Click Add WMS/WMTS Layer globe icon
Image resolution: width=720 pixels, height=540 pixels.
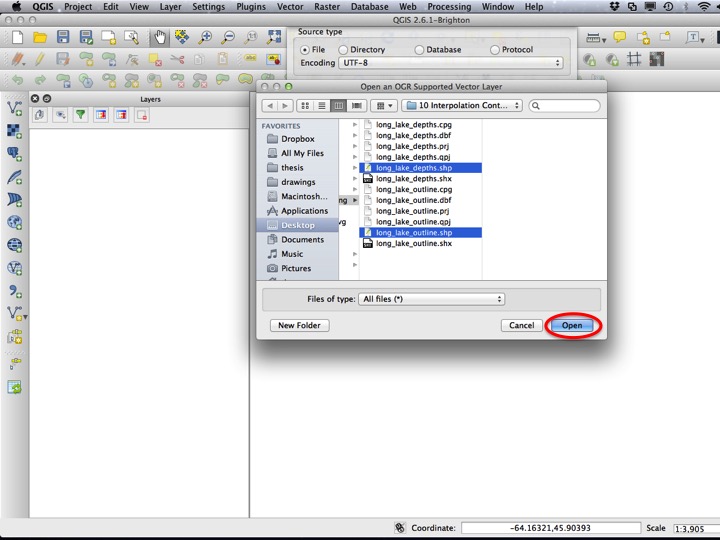pyautogui.click(x=14, y=222)
